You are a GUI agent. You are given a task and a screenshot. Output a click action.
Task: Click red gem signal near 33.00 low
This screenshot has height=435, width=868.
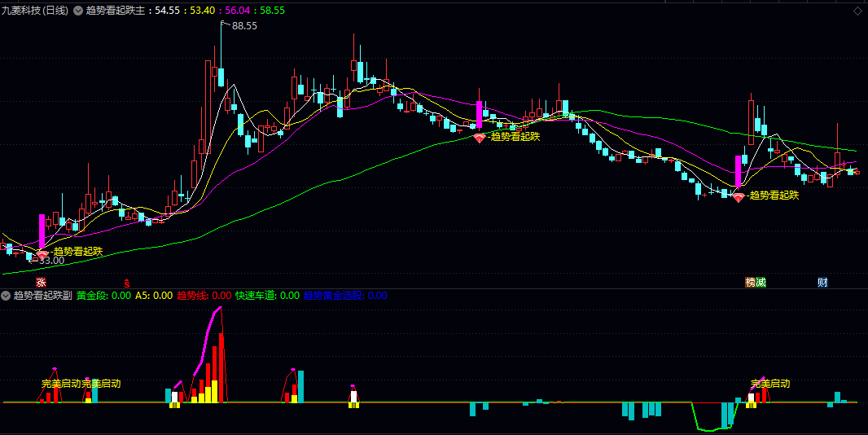[42, 254]
